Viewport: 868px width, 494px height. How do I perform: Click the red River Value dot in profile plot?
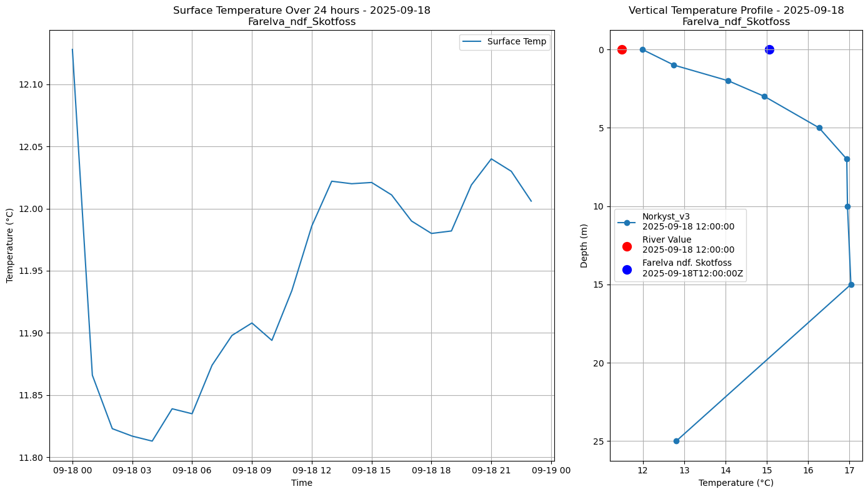pos(622,49)
